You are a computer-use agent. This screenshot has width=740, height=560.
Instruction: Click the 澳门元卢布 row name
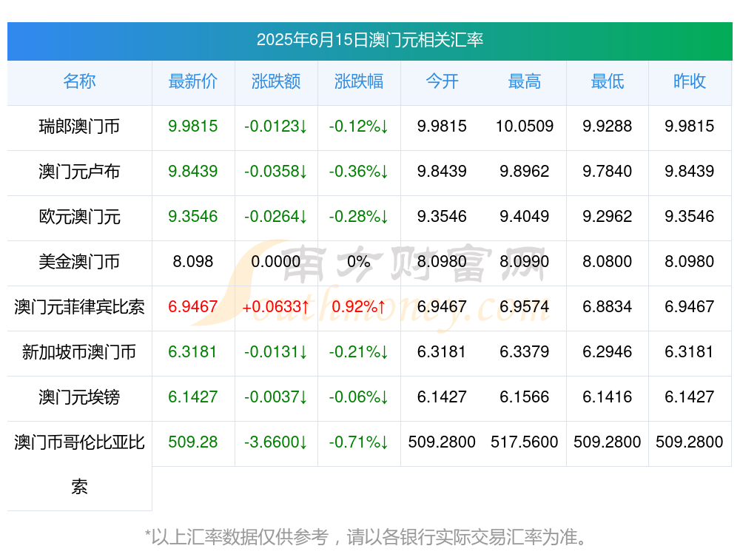(x=79, y=172)
